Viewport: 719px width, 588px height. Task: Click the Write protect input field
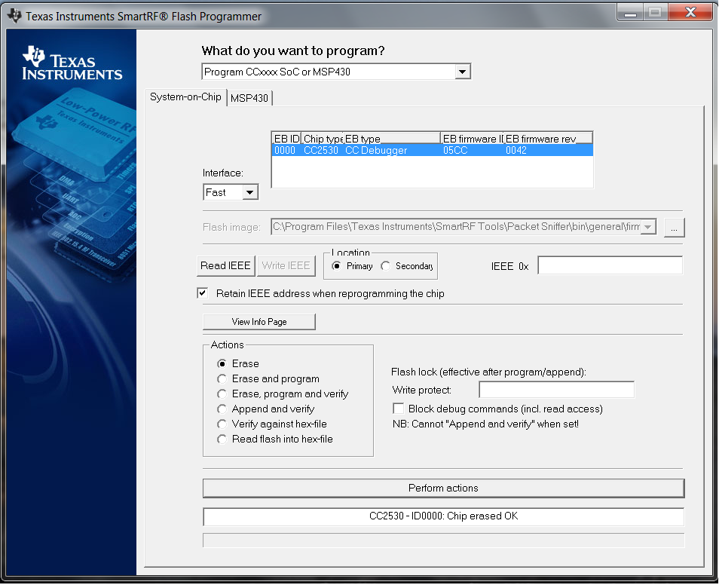[557, 390]
